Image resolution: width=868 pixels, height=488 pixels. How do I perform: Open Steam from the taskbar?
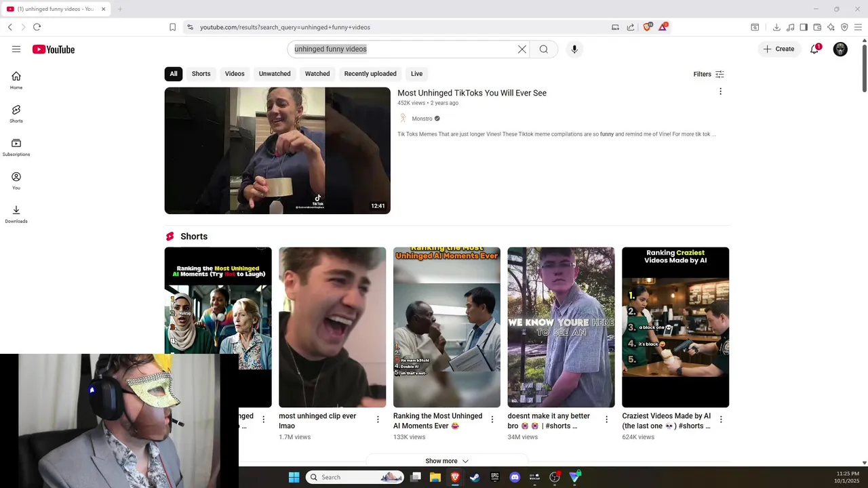[475, 477]
